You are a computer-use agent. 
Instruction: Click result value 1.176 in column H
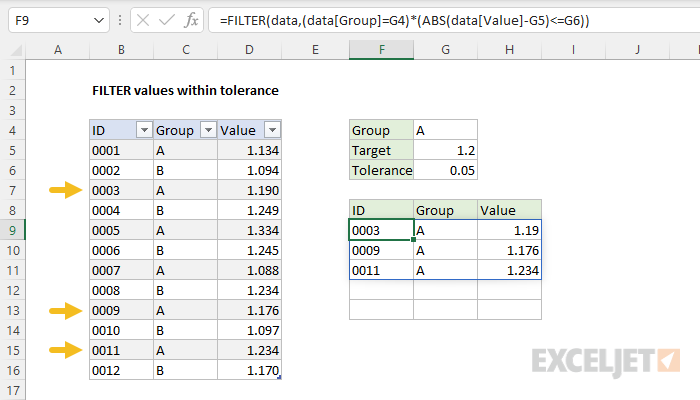(509, 250)
